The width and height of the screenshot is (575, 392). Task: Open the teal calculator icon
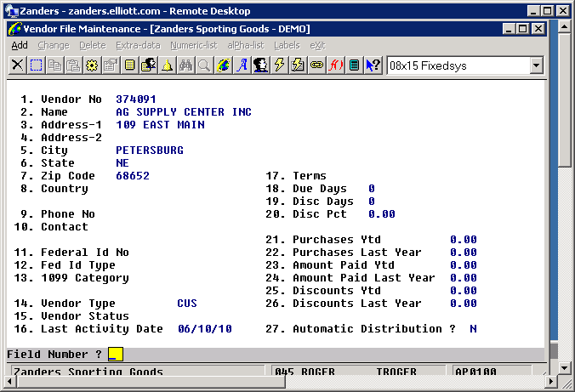point(354,65)
